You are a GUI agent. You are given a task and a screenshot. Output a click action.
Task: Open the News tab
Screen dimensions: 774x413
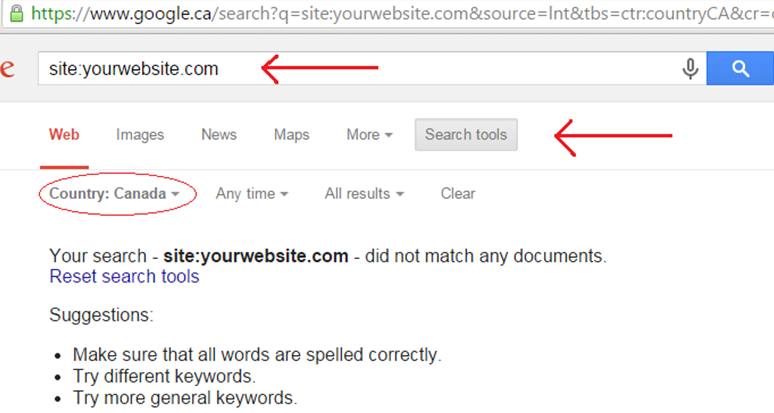click(x=219, y=135)
